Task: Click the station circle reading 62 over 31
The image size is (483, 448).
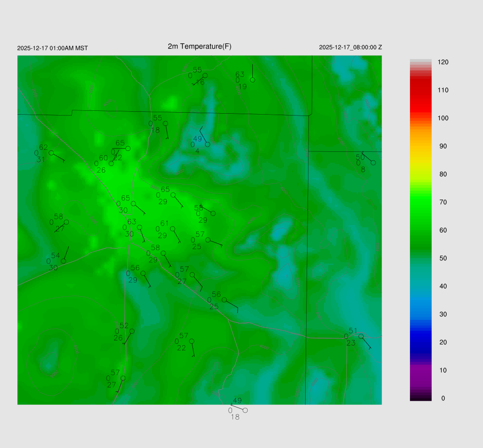Action: (51, 153)
